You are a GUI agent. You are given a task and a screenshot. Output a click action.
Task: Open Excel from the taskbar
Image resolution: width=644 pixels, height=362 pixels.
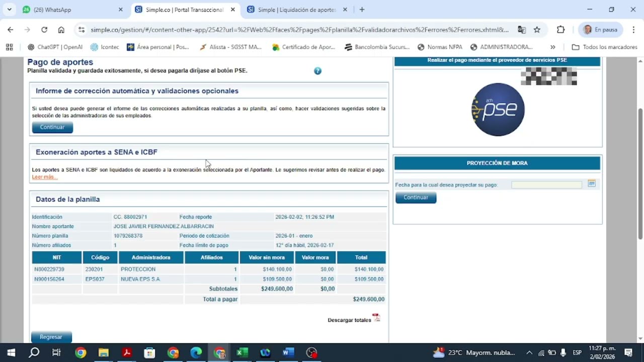coord(242,352)
